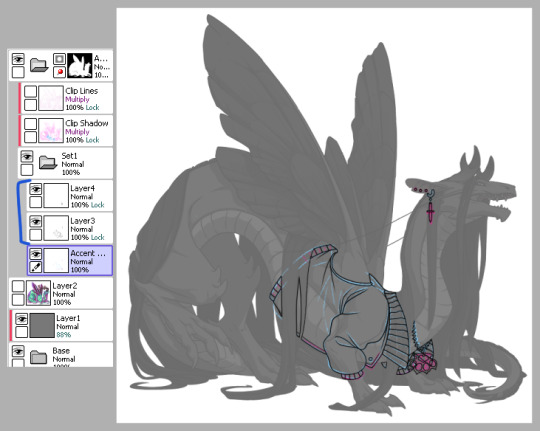Image resolution: width=540 pixels, height=431 pixels.
Task: Click Clip Shadow layer lower checkbox
Action: pyautogui.click(x=30, y=137)
